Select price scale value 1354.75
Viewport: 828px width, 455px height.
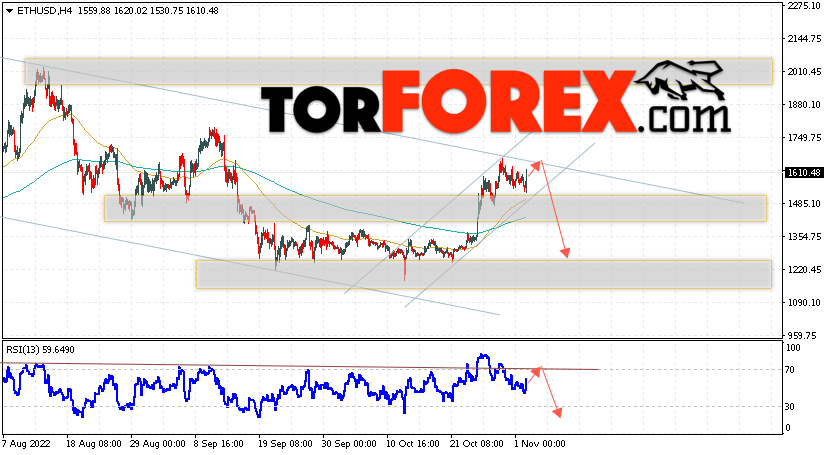point(804,236)
